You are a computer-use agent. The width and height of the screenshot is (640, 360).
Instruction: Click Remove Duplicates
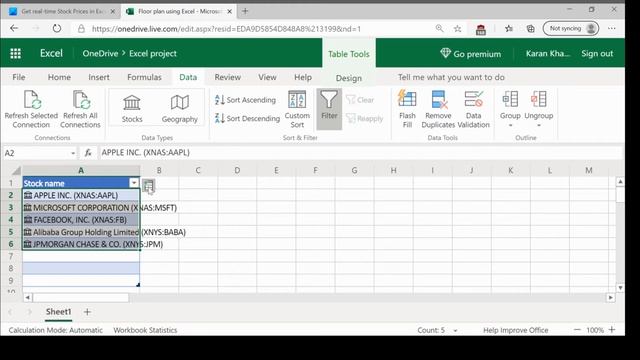point(438,109)
